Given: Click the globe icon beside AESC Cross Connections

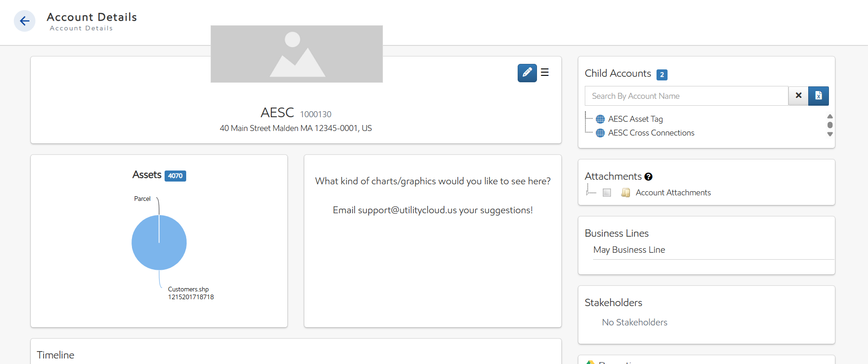Looking at the screenshot, I should click(600, 133).
